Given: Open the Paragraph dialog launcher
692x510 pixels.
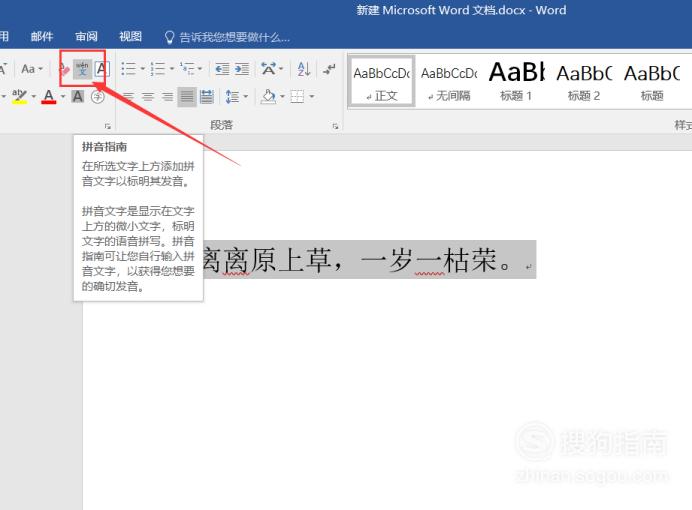Looking at the screenshot, I should coord(335,127).
